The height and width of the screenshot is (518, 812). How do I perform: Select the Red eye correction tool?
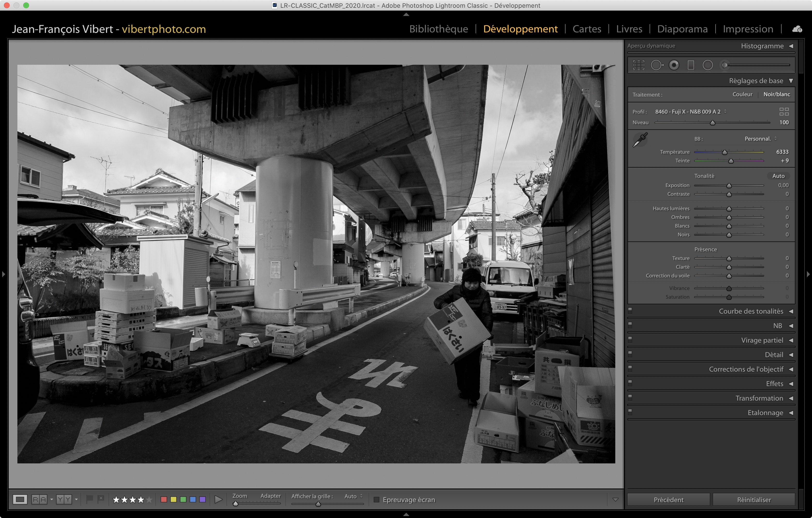pos(674,65)
